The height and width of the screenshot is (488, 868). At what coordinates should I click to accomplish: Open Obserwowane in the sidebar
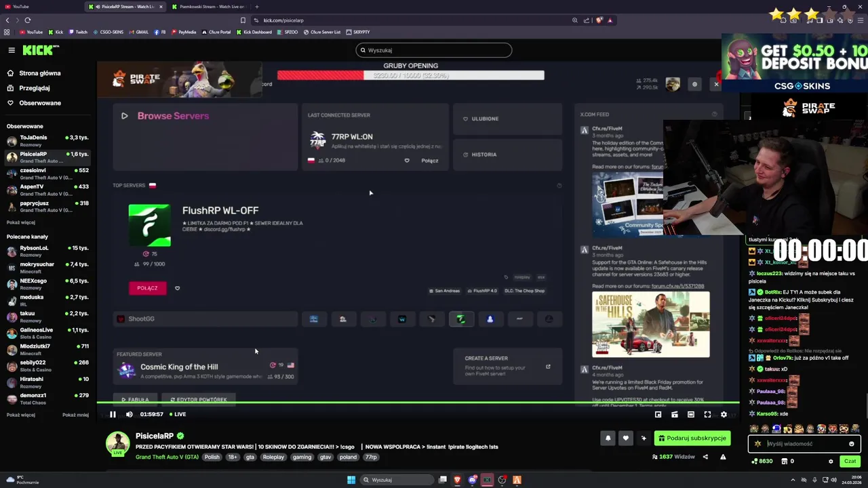click(x=34, y=103)
